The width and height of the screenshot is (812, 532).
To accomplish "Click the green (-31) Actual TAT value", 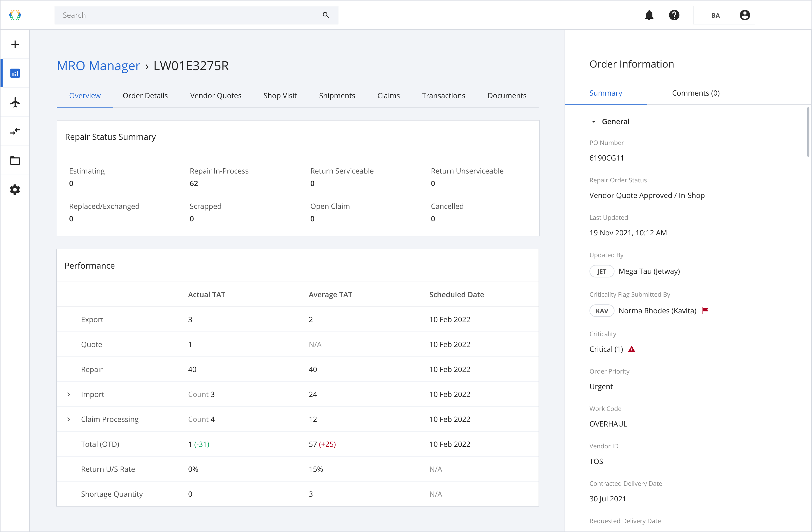I will coord(202,444).
